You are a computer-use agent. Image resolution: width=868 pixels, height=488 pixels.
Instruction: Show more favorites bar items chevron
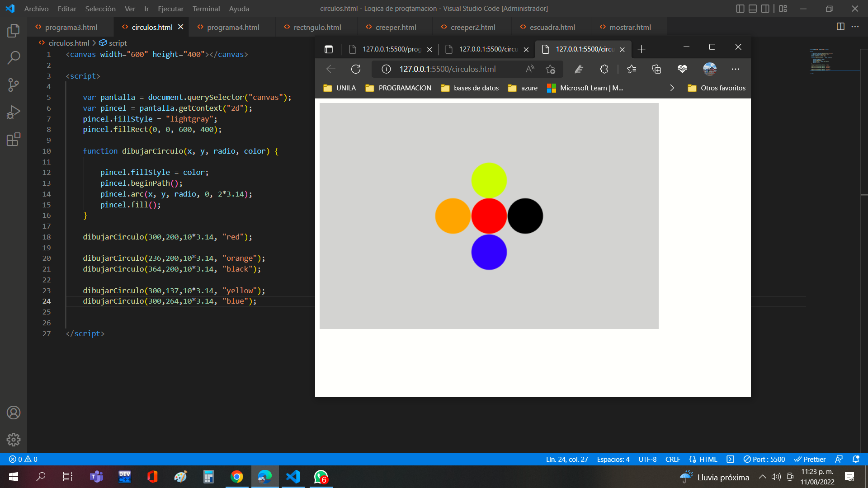pos(672,88)
